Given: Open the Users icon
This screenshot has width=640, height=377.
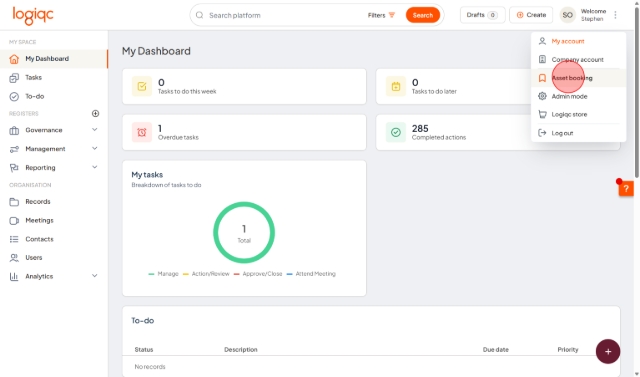Looking at the screenshot, I should pos(14,257).
